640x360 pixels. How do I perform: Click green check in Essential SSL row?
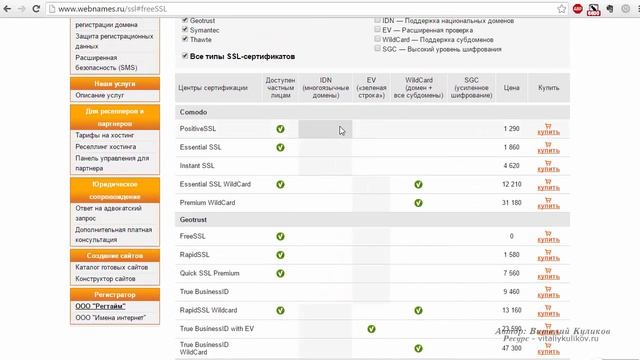[x=280, y=147]
